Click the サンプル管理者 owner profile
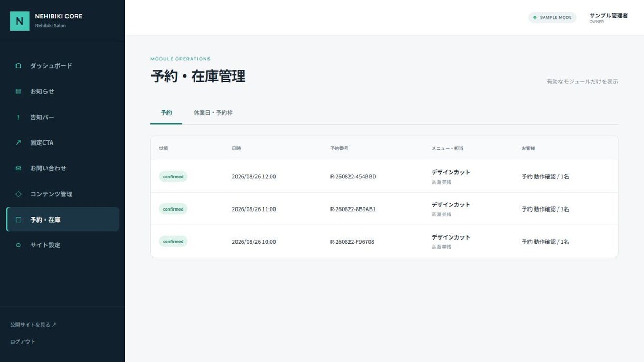 coord(608,18)
